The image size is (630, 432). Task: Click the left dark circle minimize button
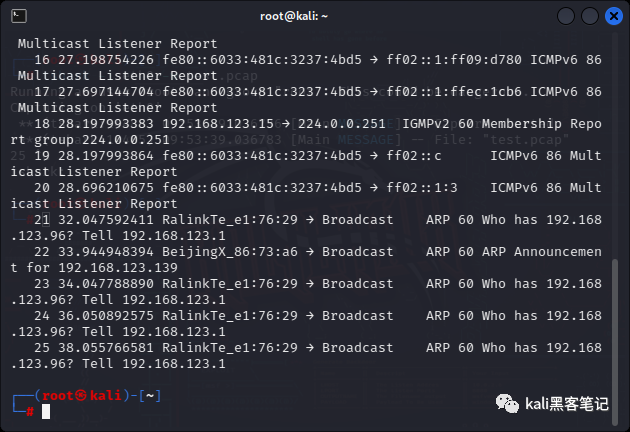(x=565, y=16)
